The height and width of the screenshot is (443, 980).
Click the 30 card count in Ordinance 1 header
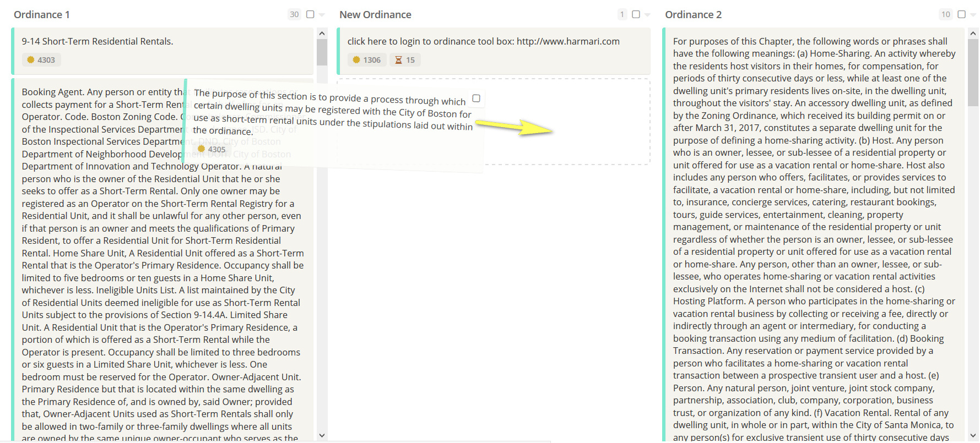pos(294,14)
